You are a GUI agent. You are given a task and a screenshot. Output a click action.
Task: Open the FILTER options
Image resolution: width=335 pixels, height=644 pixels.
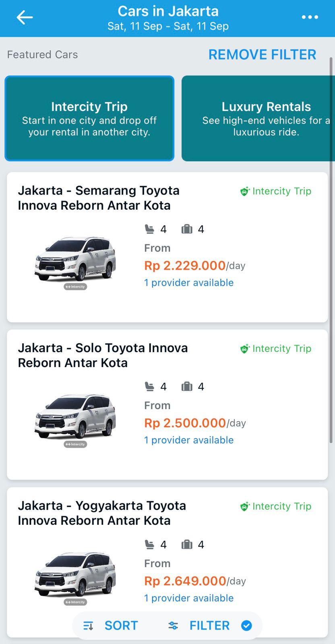(x=209, y=625)
